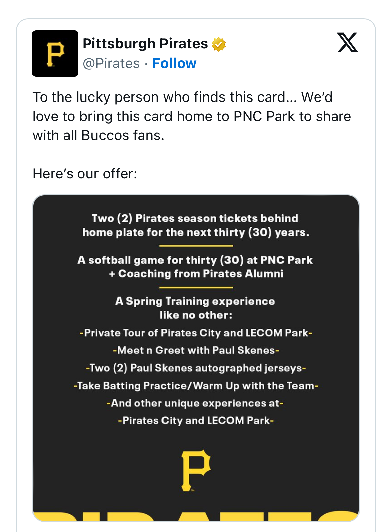Click the Meet n Greet with Paul Skenes line
Viewport: 392px width, 532px height.
pyautogui.click(x=196, y=350)
